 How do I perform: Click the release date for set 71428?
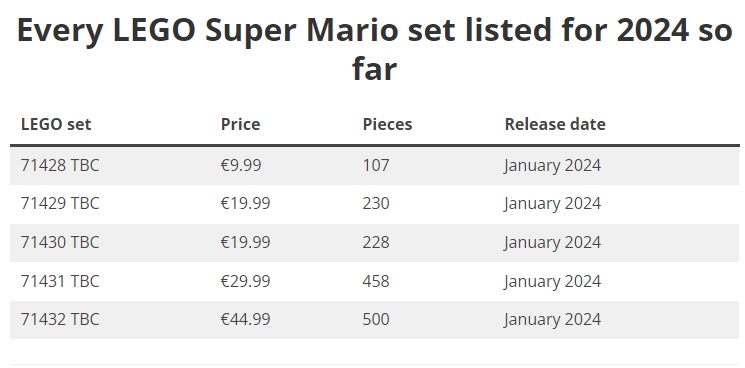tap(553, 165)
